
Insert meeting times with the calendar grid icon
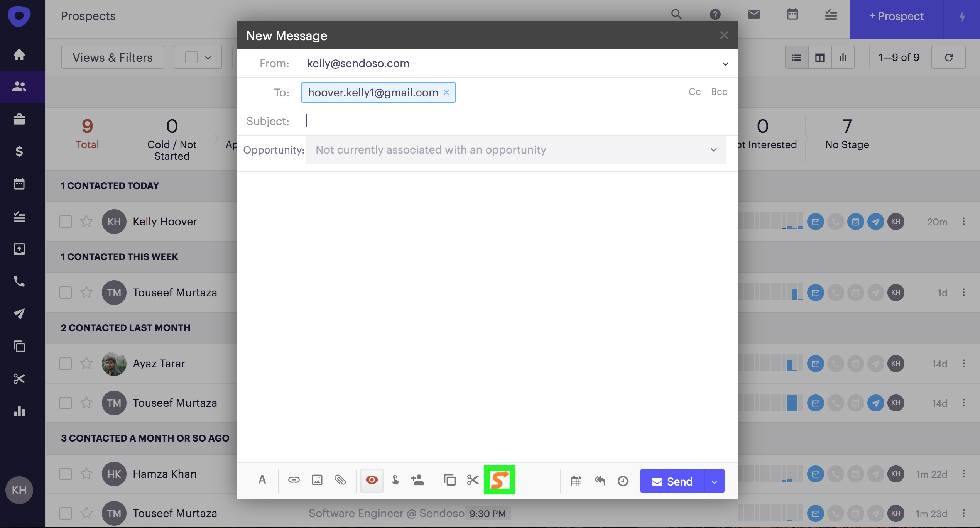click(x=576, y=481)
